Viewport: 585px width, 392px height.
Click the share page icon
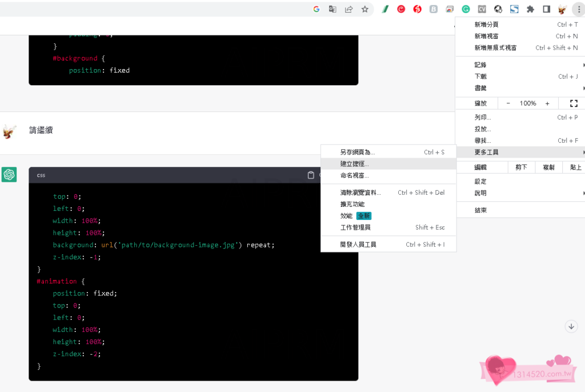click(x=348, y=9)
